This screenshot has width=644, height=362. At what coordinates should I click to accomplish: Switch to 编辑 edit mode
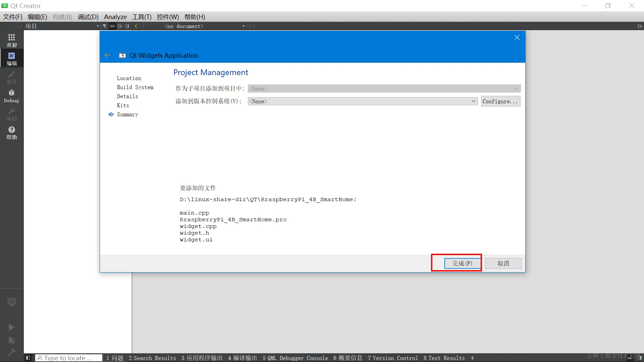(x=12, y=59)
